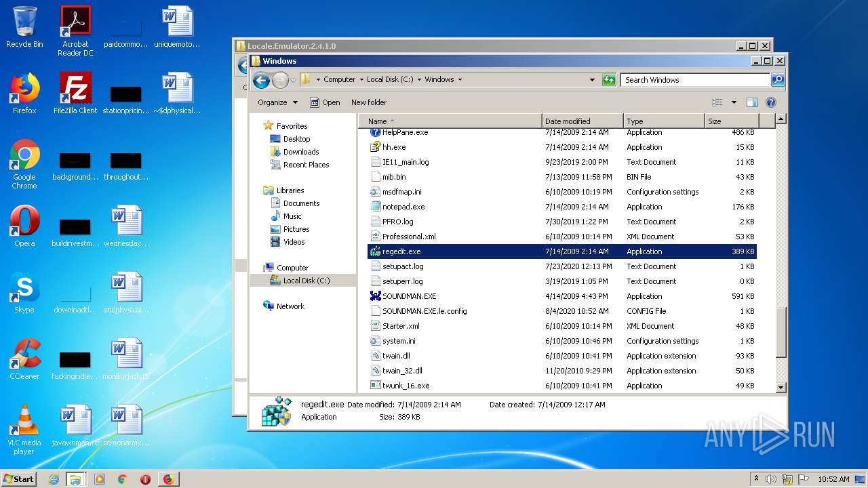Select Recent Places in navigation pane

pos(306,165)
